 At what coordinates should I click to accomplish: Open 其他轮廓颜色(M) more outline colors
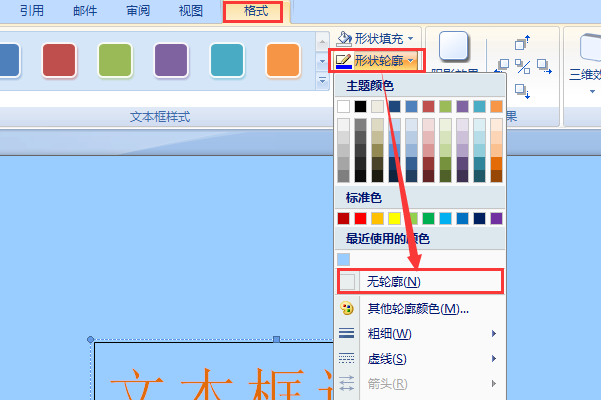coord(418,308)
